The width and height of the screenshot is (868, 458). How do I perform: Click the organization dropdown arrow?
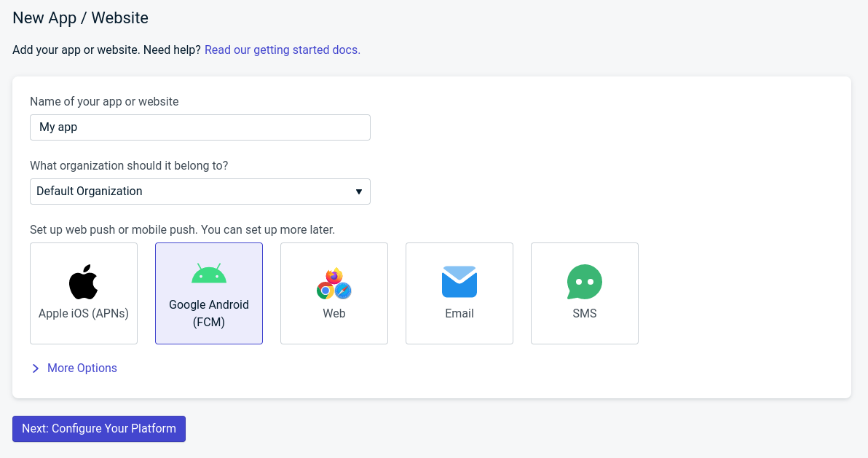click(x=358, y=192)
